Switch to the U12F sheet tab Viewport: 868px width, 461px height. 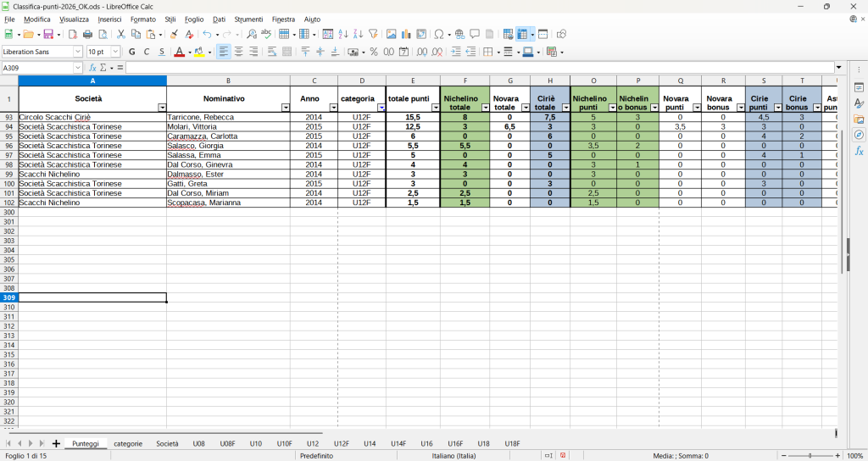(x=341, y=443)
